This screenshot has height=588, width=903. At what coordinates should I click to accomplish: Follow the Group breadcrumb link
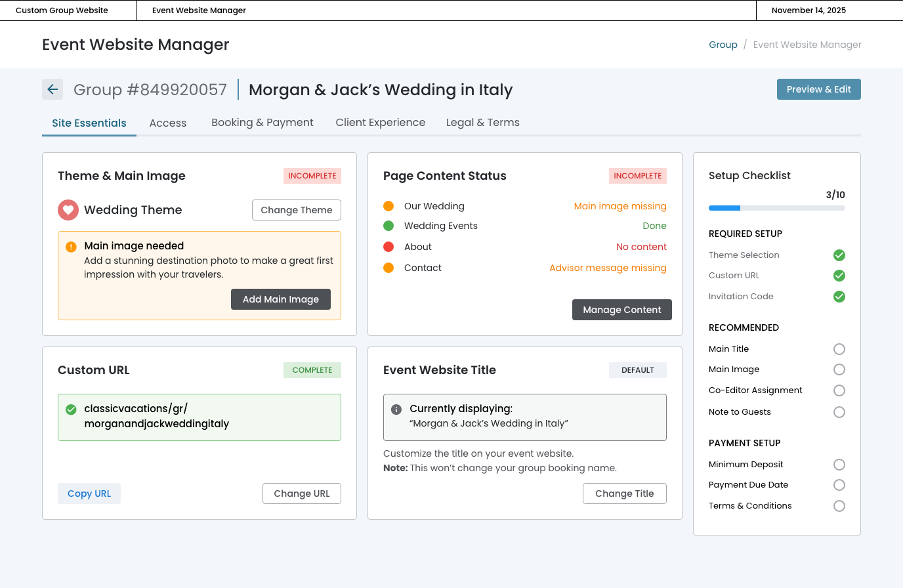(x=723, y=45)
